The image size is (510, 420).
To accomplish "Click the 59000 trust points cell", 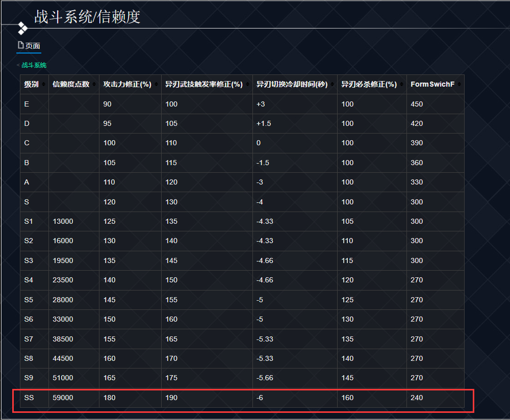I will click(63, 398).
